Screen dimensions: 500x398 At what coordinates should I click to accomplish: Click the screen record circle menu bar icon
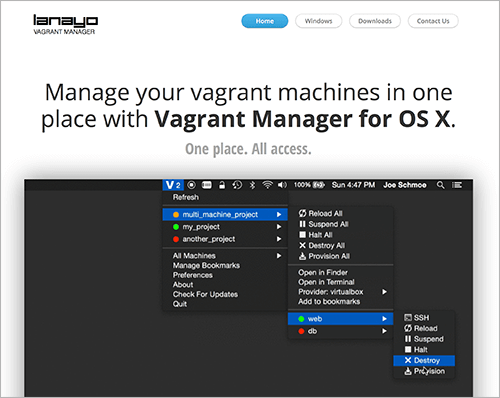191,185
